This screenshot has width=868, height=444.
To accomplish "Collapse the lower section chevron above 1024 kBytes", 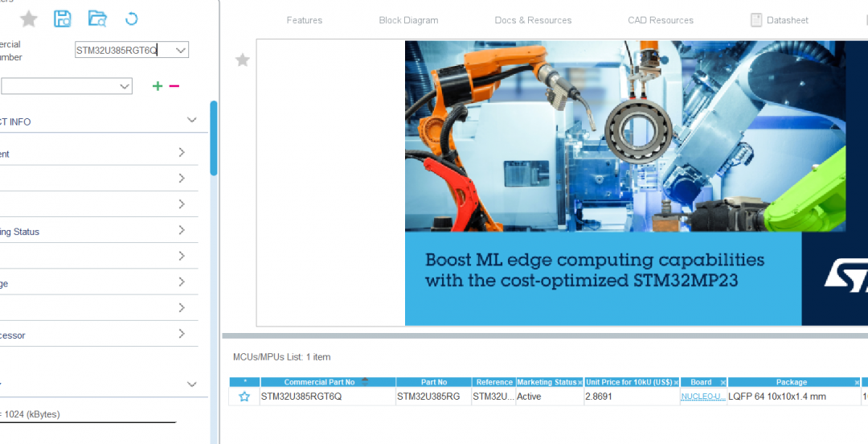I will [x=191, y=384].
